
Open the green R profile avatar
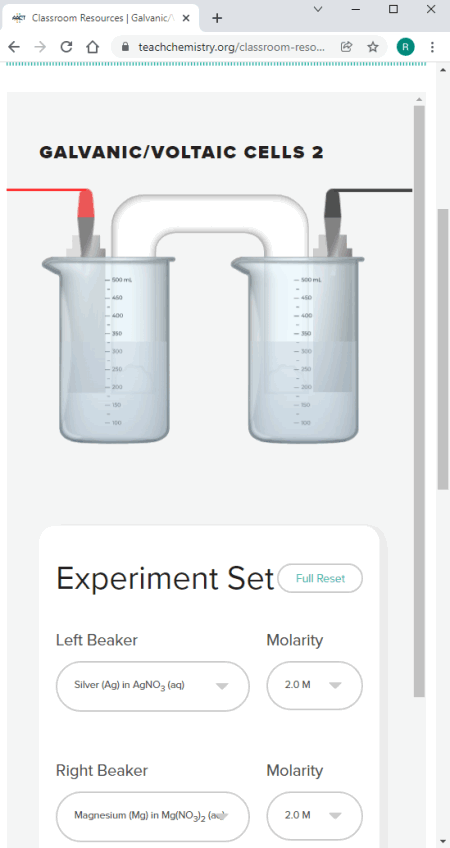coord(405,47)
